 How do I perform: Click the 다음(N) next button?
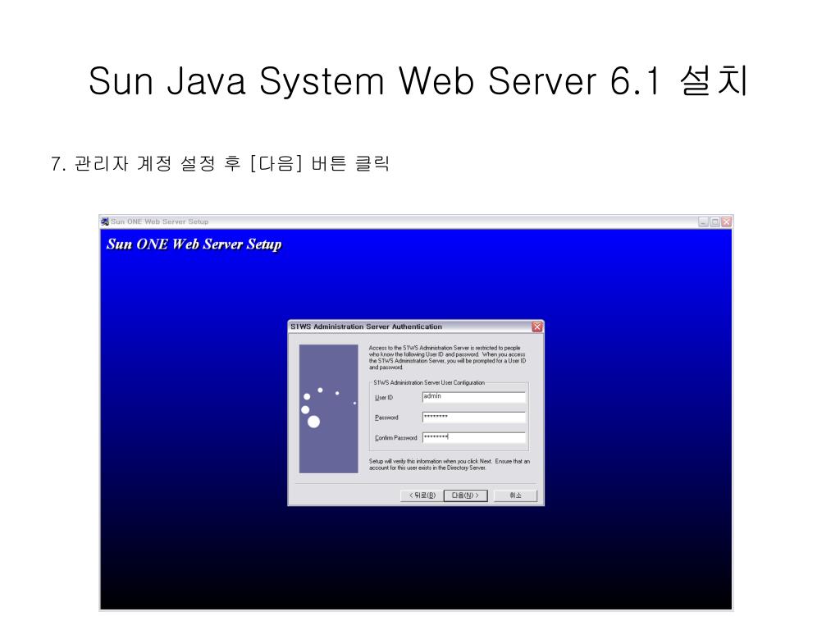466,495
